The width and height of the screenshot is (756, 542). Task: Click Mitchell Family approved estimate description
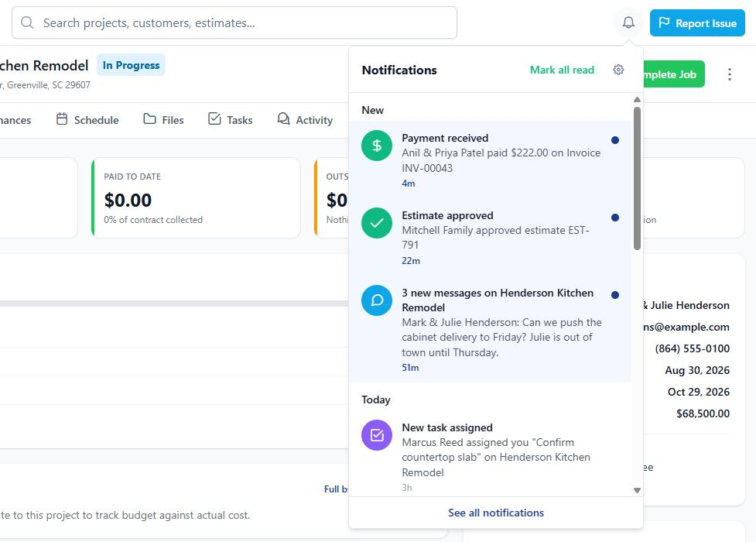coord(496,238)
